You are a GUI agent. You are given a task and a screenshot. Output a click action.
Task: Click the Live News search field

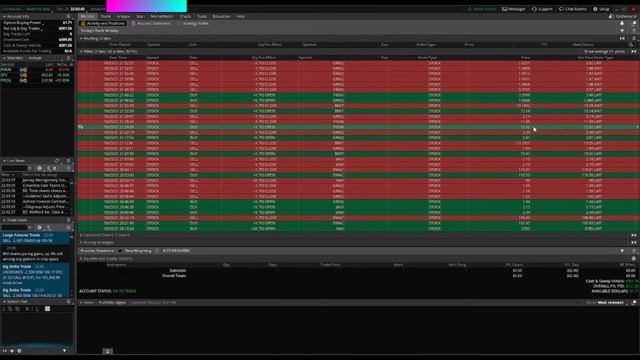16,168
